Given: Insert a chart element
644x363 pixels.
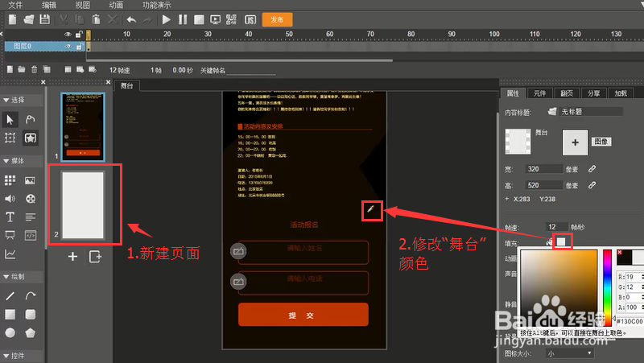Looking at the screenshot, I should (x=10, y=254).
